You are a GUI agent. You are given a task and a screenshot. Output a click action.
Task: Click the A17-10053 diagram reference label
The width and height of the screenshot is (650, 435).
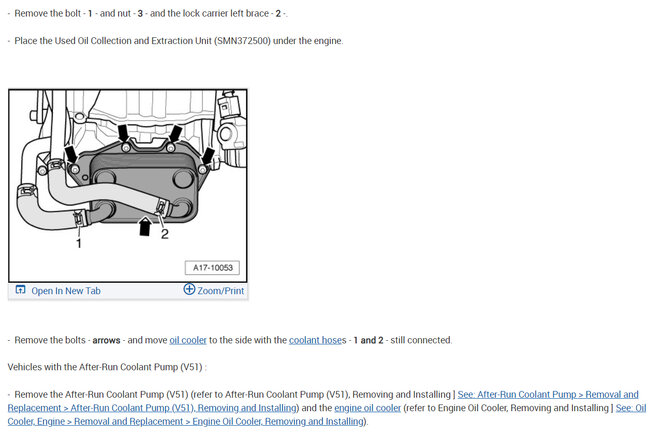212,267
